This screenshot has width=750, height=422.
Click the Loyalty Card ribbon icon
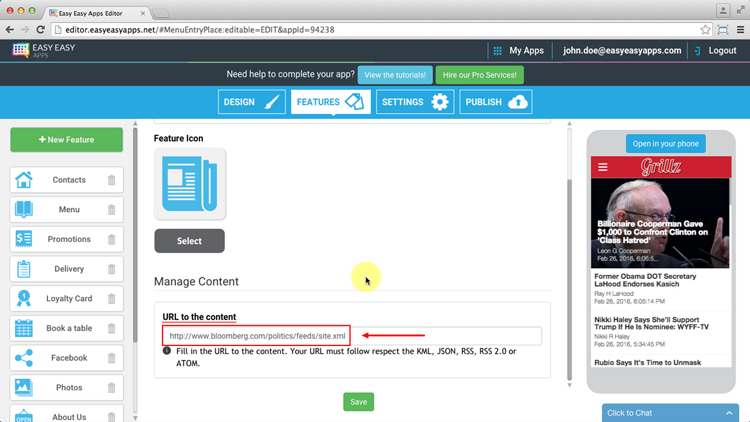coord(23,299)
